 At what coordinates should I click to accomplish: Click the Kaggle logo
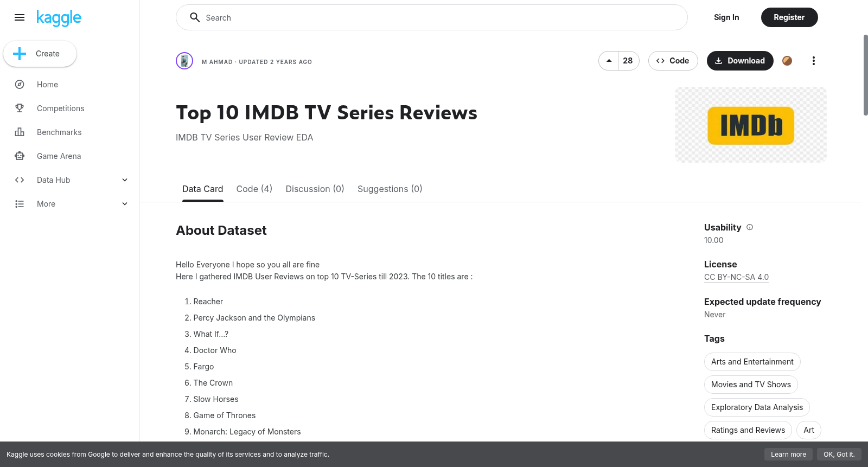coord(59,18)
